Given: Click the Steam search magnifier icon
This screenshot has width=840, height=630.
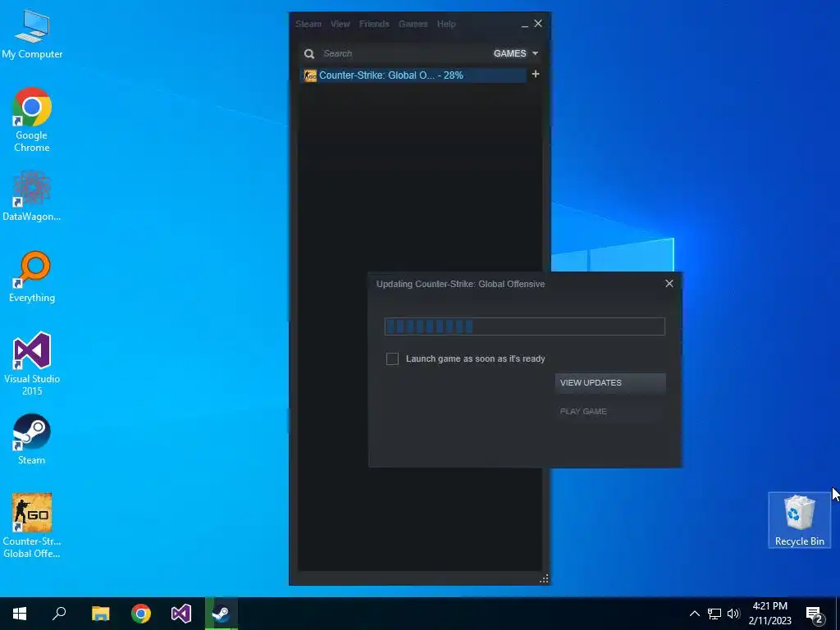Looking at the screenshot, I should coord(309,53).
